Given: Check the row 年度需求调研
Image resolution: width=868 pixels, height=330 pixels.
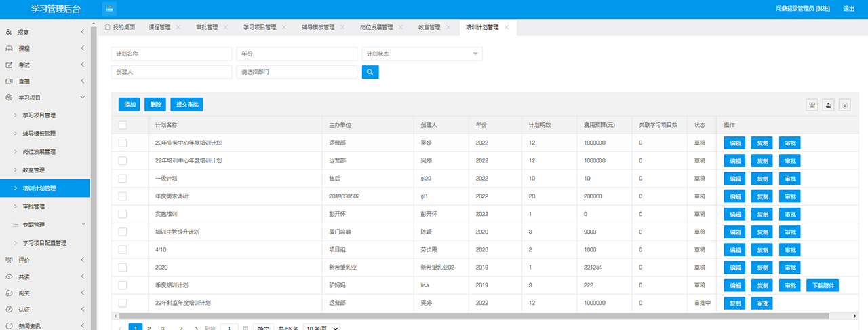Looking at the screenshot, I should [123, 196].
